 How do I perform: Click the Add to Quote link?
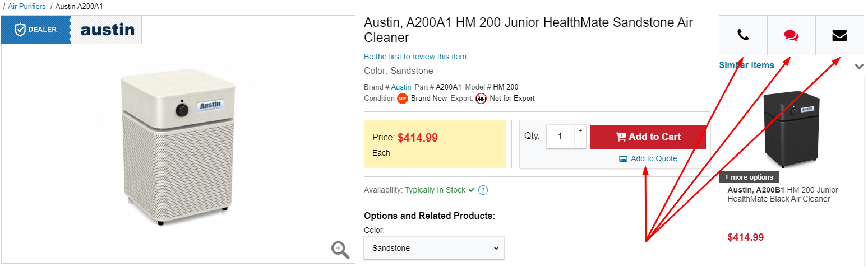654,158
